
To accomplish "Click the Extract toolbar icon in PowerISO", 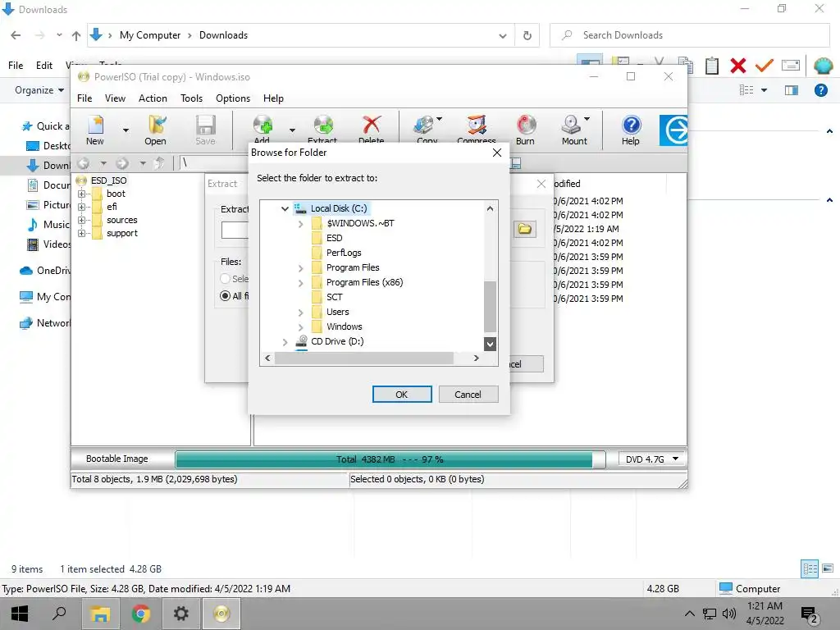I will 323,126.
